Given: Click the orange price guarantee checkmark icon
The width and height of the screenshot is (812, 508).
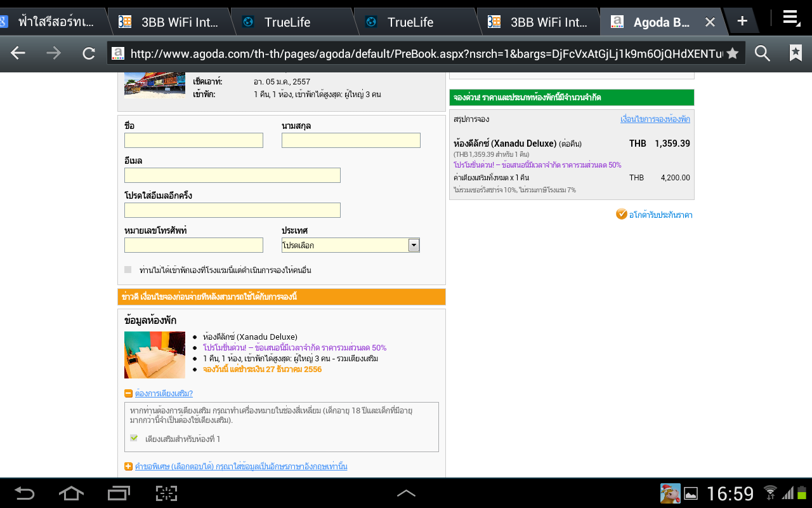Looking at the screenshot, I should (x=622, y=214).
